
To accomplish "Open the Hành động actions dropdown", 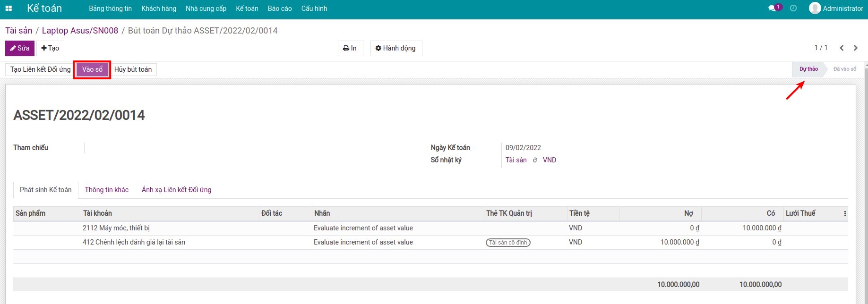I will tap(396, 48).
